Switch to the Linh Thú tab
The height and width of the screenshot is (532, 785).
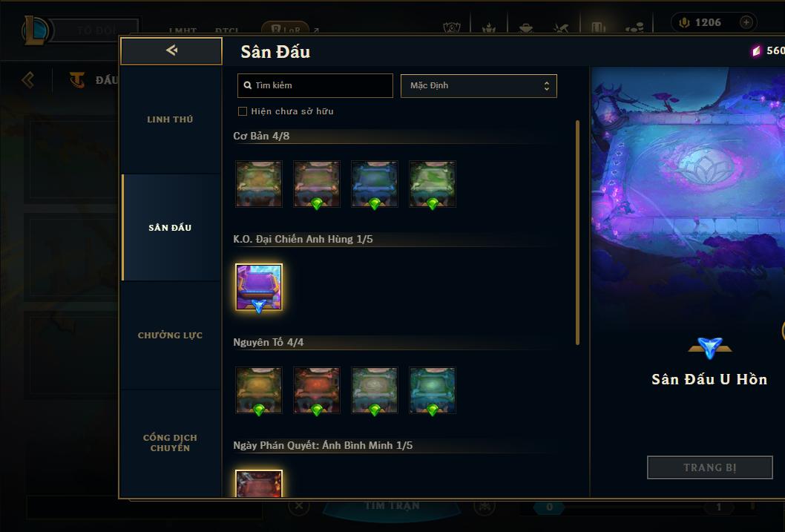(x=170, y=119)
